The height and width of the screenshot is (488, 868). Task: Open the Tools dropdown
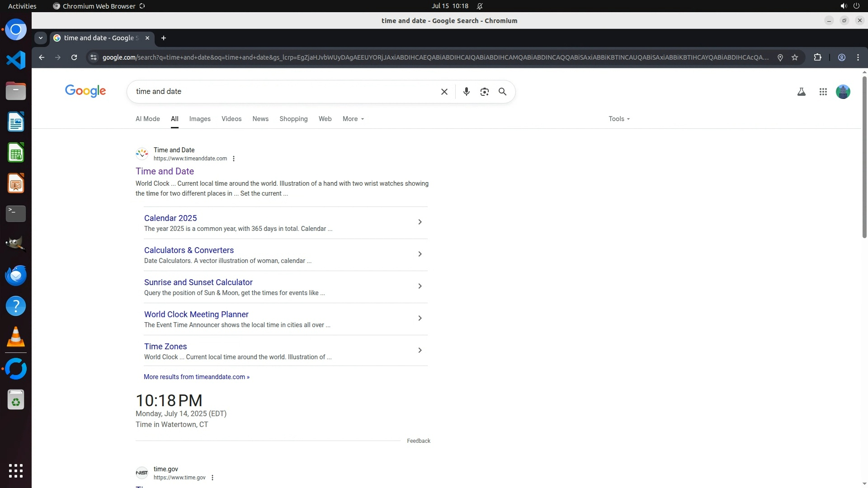tap(618, 119)
